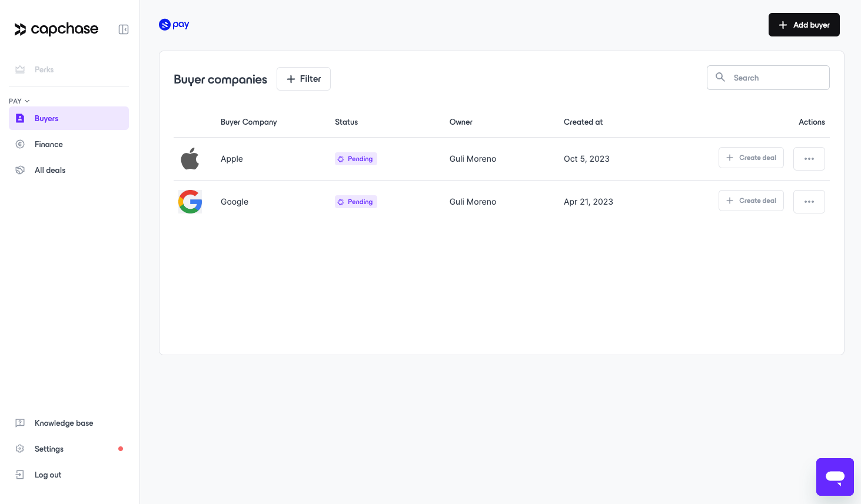The width and height of the screenshot is (861, 504).
Task: Open the three-dot menu for Apple
Action: tap(809, 159)
